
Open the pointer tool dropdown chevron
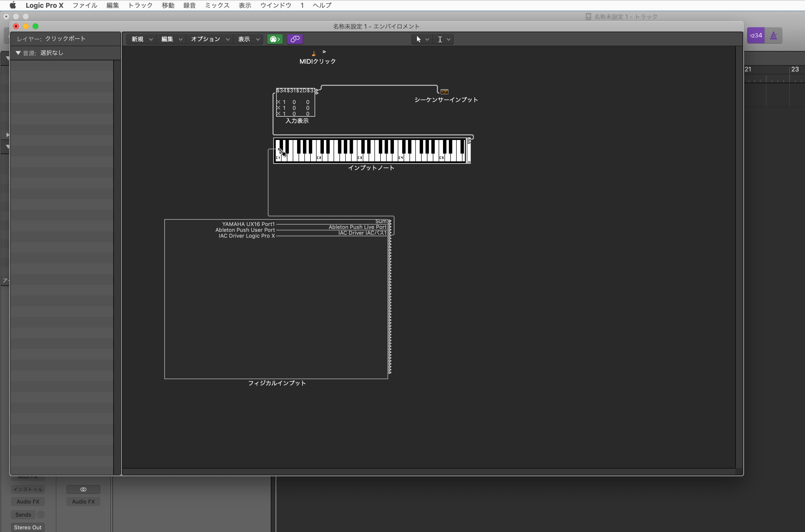pyautogui.click(x=427, y=40)
